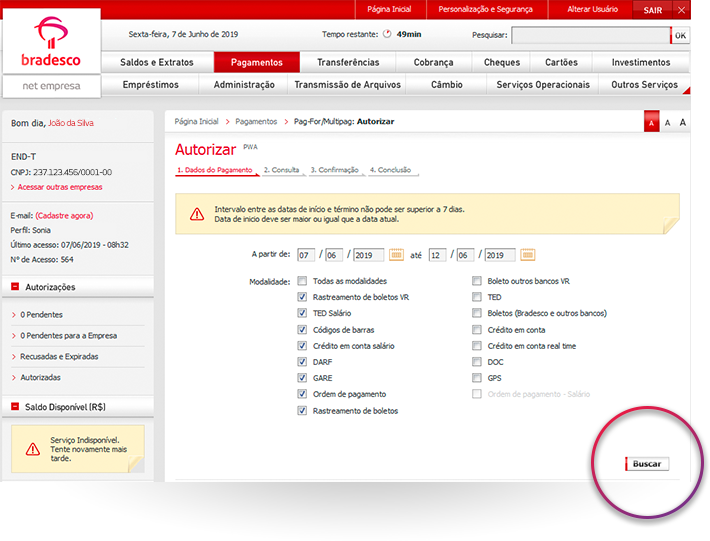Expand Acessar outras empresas
Image resolution: width=710 pixels, height=541 pixels.
tap(58, 187)
